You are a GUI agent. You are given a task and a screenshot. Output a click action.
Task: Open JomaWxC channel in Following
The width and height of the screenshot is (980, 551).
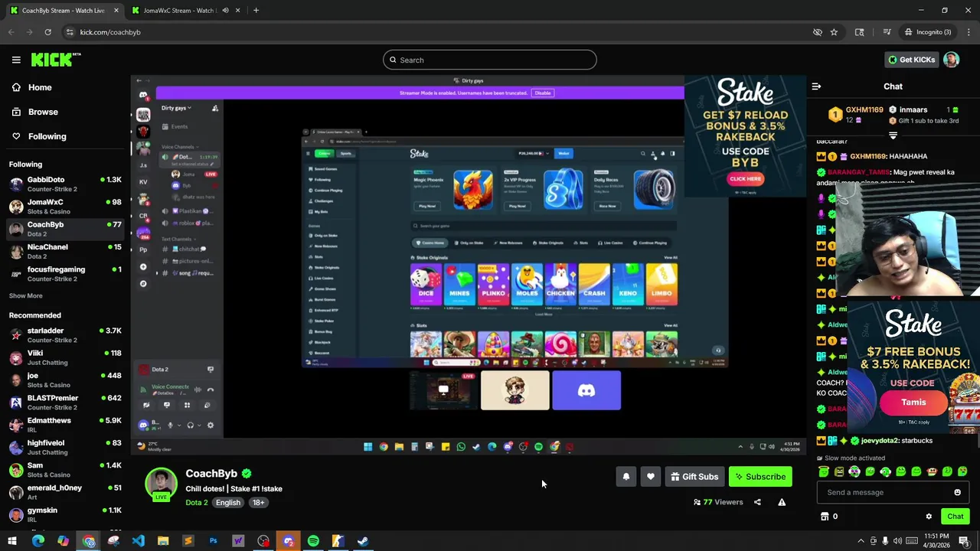click(65, 207)
